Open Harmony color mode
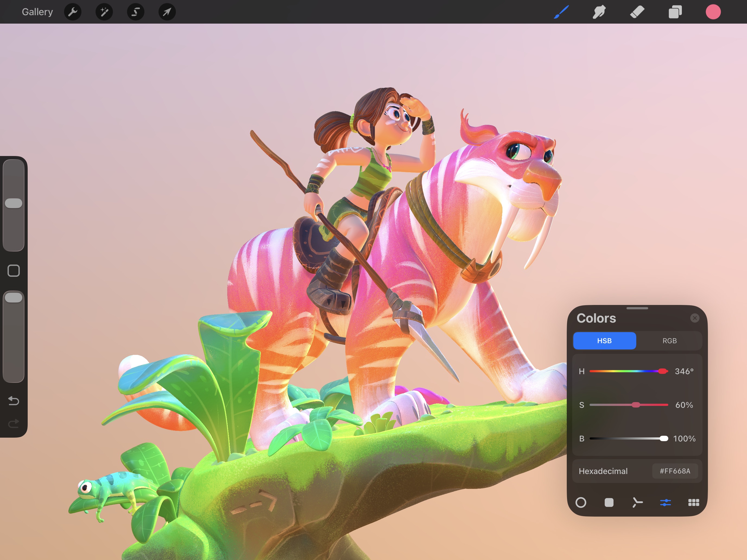Screen dimensions: 747x560 [x=637, y=502]
